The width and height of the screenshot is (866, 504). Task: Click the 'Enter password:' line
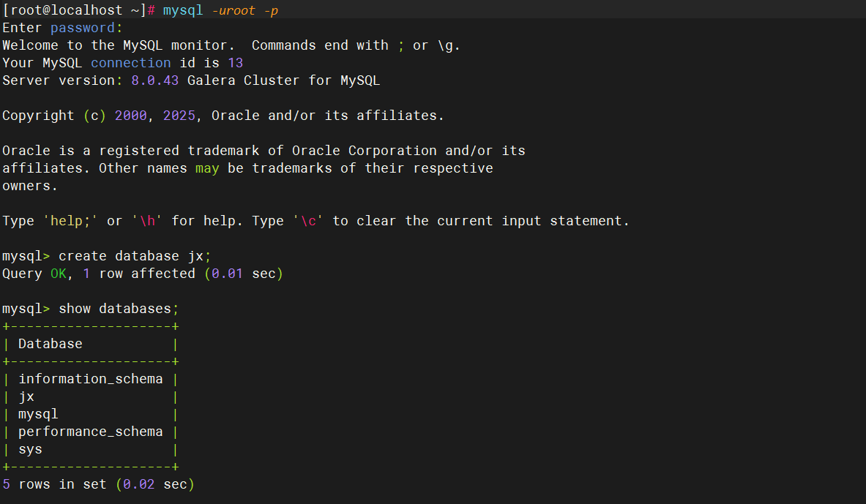(x=62, y=28)
